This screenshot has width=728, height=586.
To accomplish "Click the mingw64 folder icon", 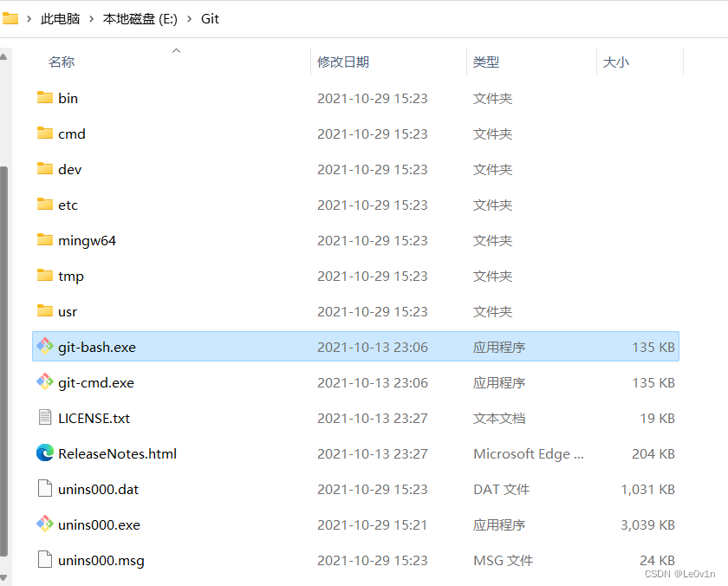I will click(45, 240).
